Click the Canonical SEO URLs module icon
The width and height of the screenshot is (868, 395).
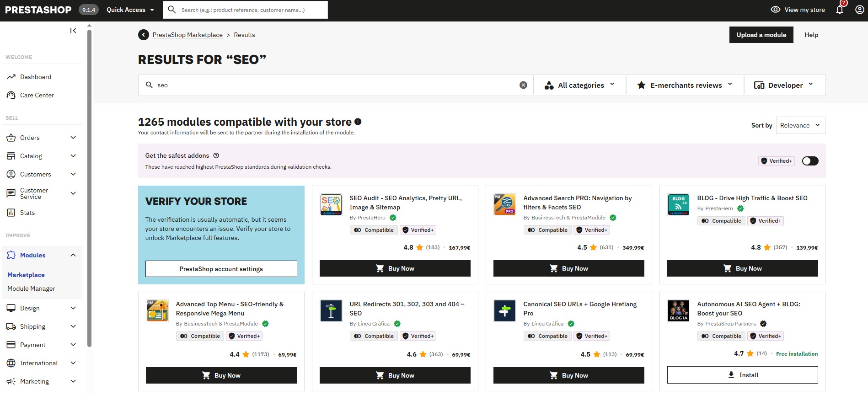tap(505, 311)
